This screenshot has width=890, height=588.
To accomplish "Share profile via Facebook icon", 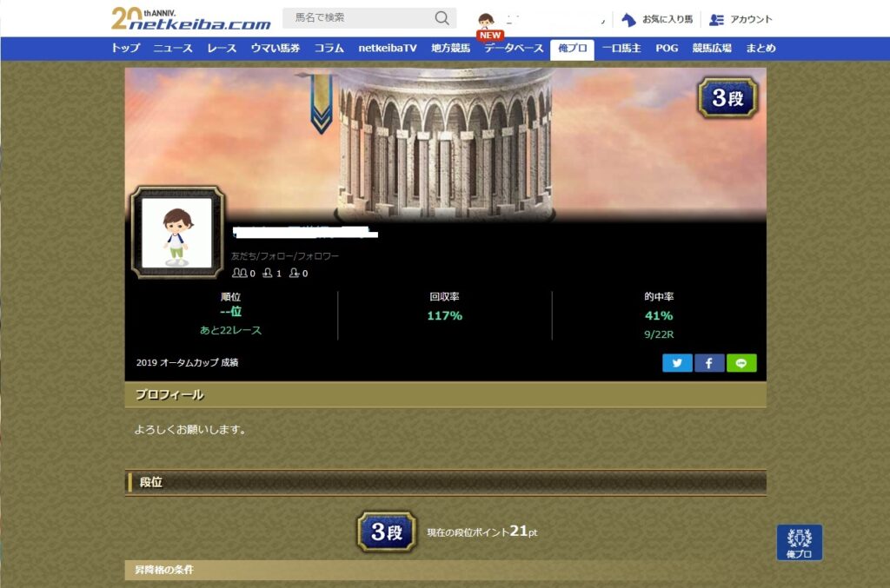I will tap(709, 363).
